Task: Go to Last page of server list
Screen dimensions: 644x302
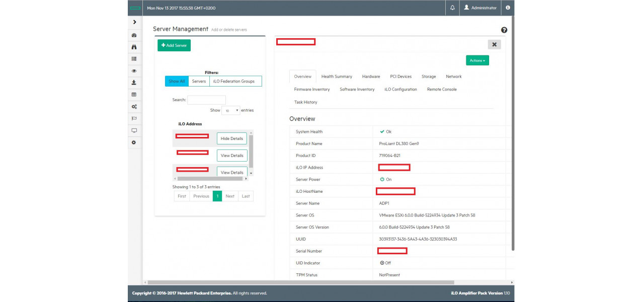Action: coord(246,196)
